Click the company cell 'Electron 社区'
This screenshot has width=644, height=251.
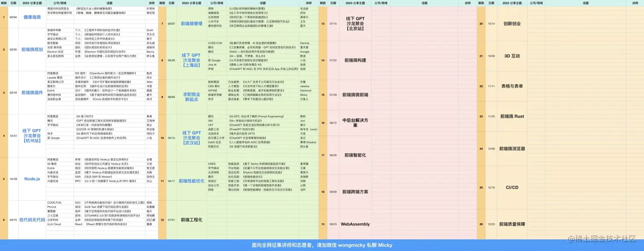coord(60,51)
